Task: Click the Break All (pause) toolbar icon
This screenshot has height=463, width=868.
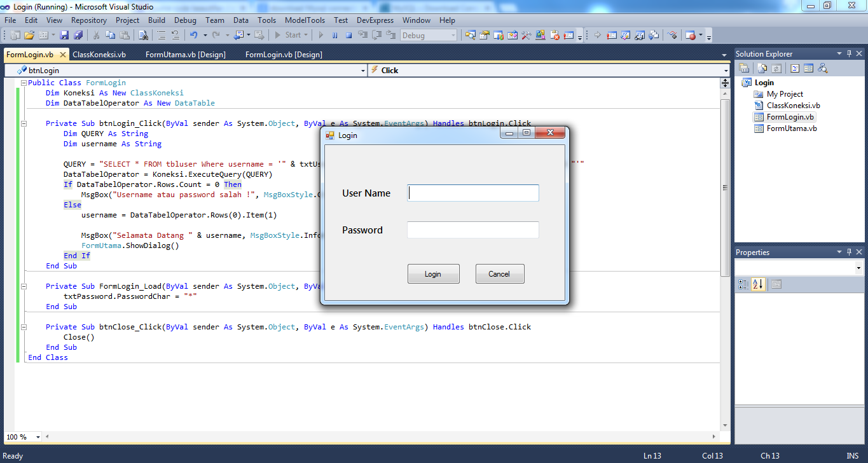Action: click(335, 36)
